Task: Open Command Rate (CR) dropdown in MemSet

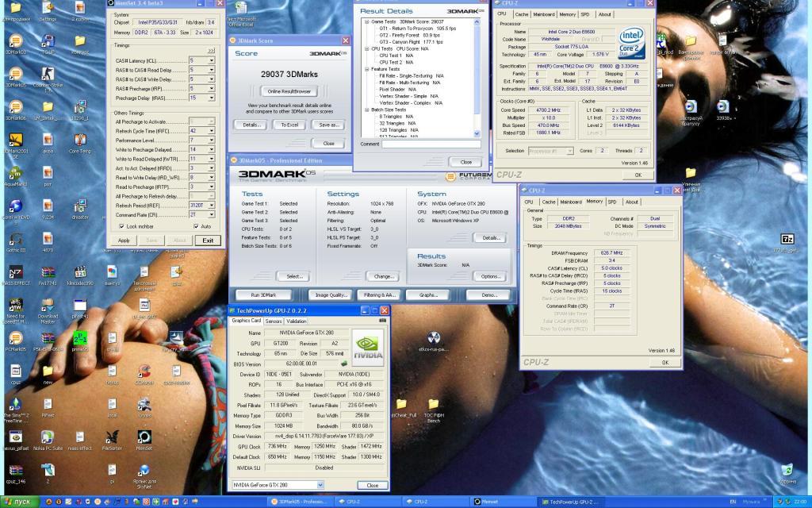Action: point(211,214)
